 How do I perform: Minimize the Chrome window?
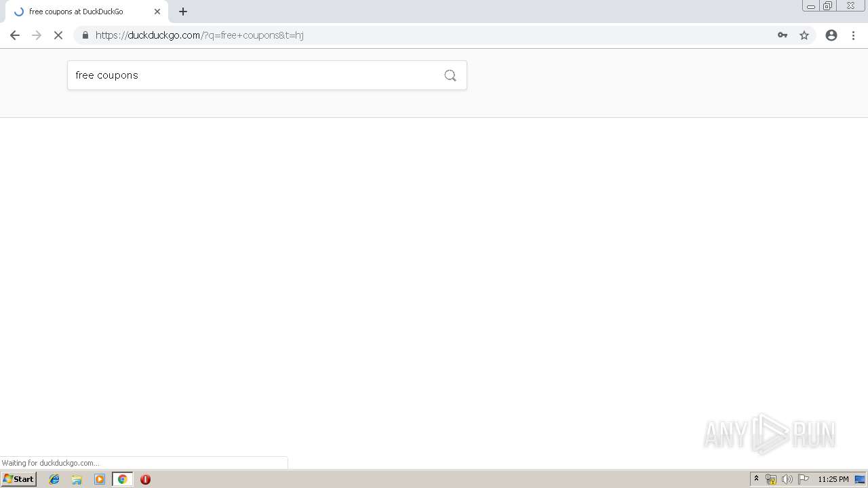pos(810,6)
